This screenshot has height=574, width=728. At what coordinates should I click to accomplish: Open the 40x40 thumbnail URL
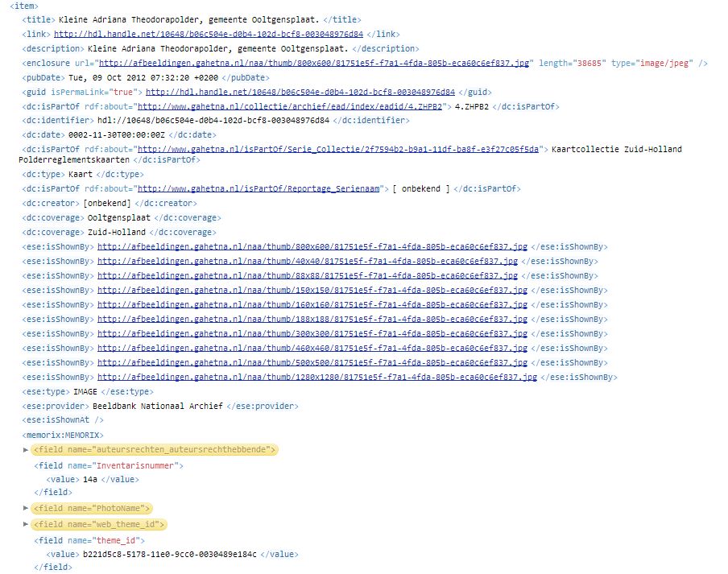[x=308, y=262]
